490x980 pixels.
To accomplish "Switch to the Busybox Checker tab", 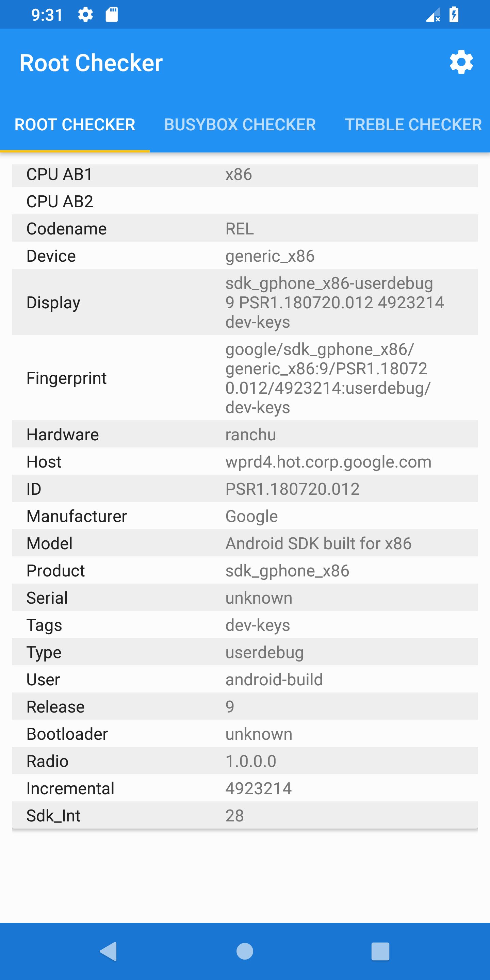I will coord(240,125).
